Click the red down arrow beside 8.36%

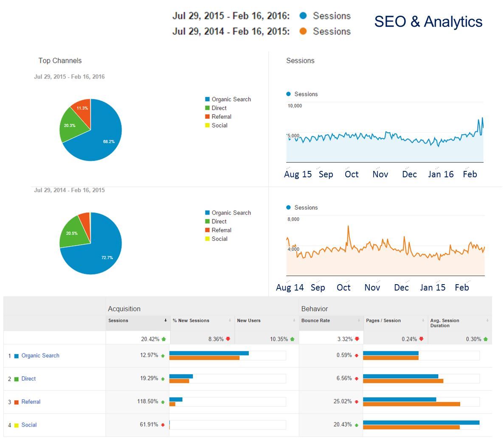(x=228, y=339)
